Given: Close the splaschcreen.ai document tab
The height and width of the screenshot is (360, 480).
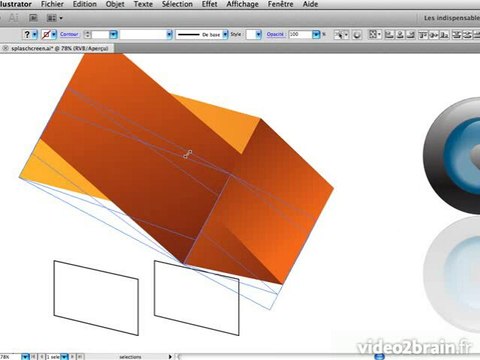Looking at the screenshot, I should click(x=5, y=48).
